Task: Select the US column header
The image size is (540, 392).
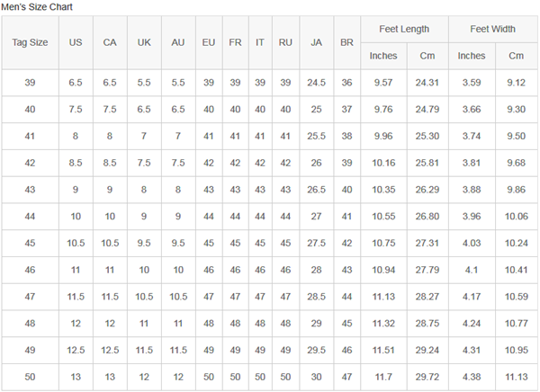Action: [x=76, y=42]
